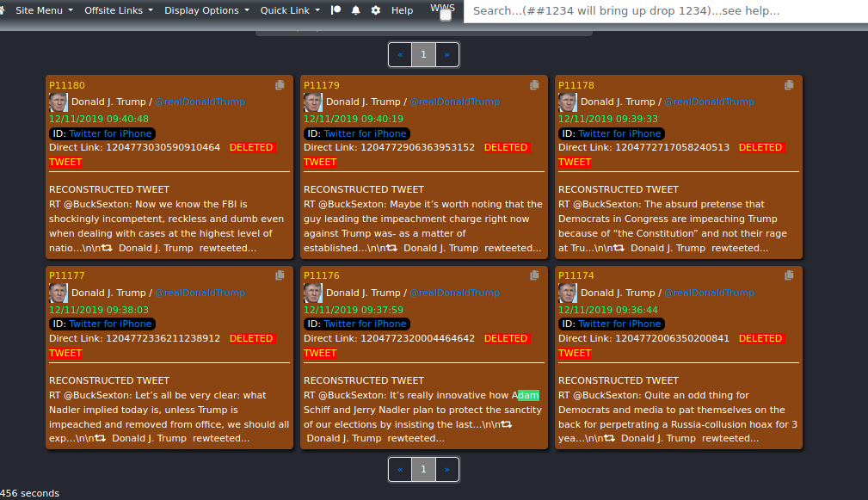Open notifications via the bell icon
This screenshot has width=868, height=500.
[356, 10]
